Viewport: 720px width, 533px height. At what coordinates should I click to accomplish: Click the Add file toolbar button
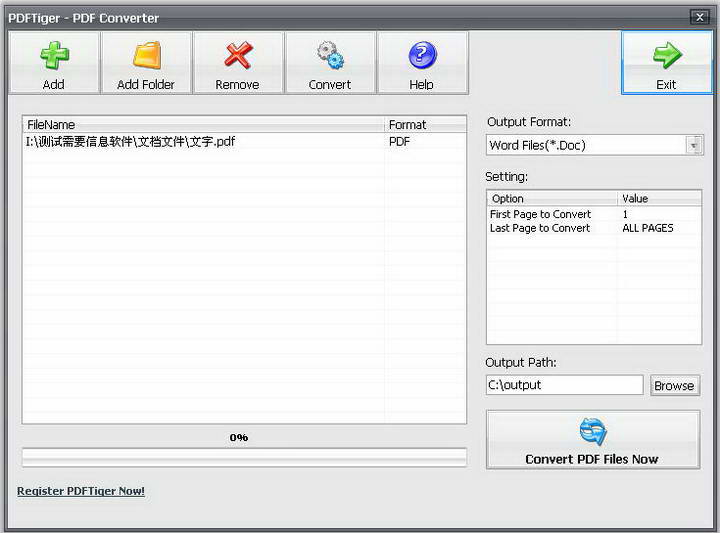tap(54, 63)
